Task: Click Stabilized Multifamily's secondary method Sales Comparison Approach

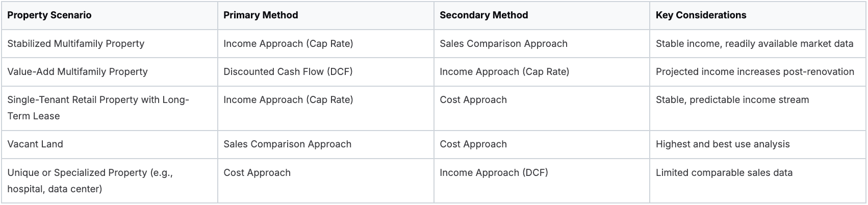Action: pos(503,44)
